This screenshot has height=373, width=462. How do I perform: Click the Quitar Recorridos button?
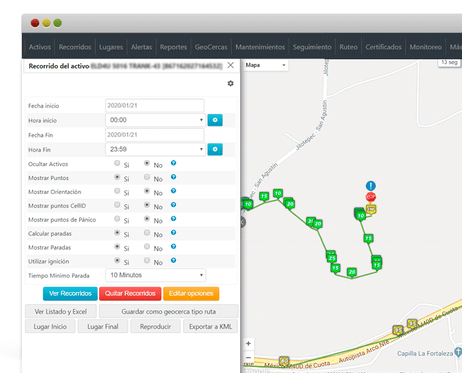pyautogui.click(x=130, y=294)
